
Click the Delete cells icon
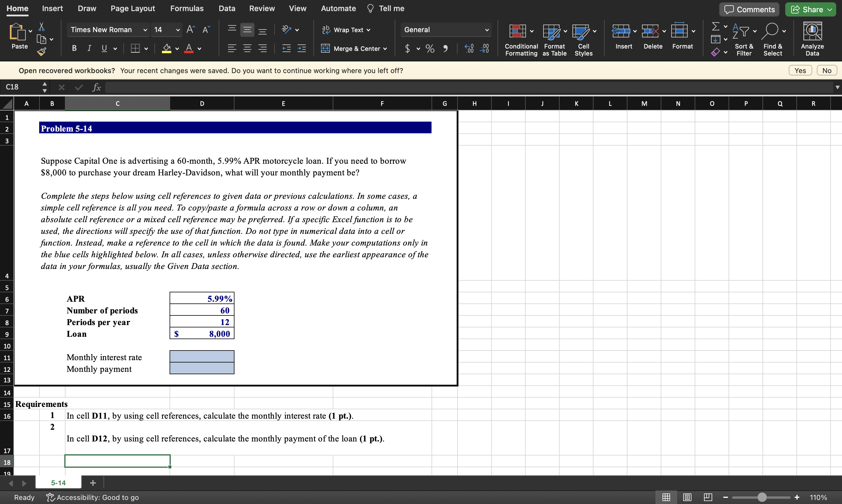point(650,31)
